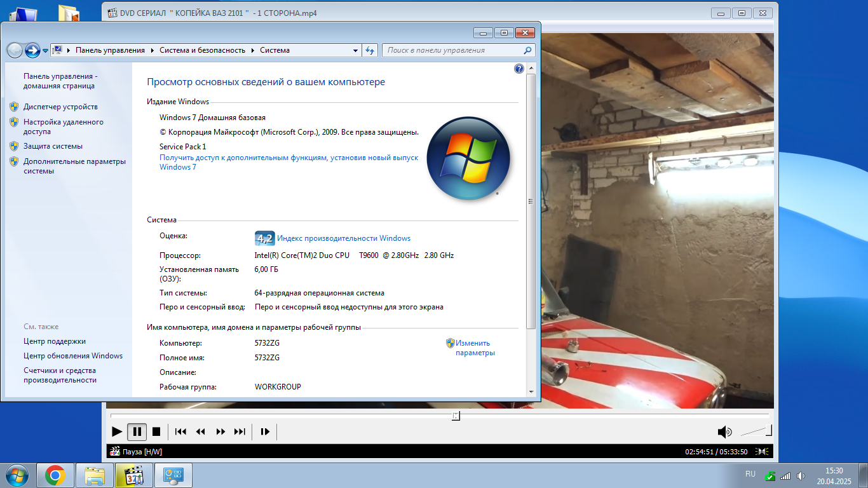Click the control panel search field

[454, 50]
